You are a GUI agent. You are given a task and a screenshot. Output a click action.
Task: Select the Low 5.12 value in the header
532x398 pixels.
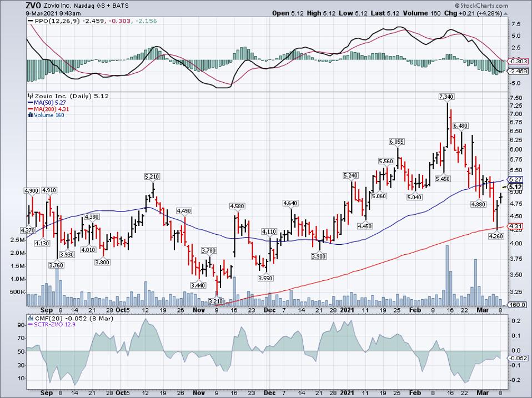click(x=353, y=13)
